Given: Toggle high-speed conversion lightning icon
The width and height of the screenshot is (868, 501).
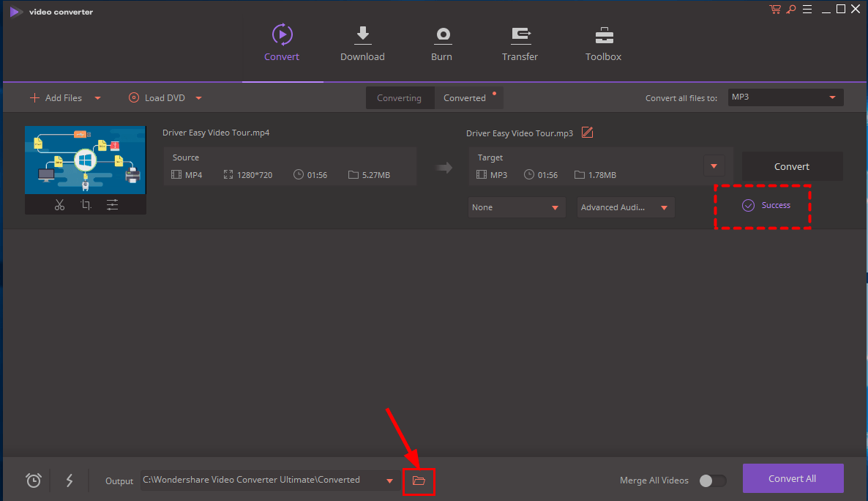Looking at the screenshot, I should 70,480.
